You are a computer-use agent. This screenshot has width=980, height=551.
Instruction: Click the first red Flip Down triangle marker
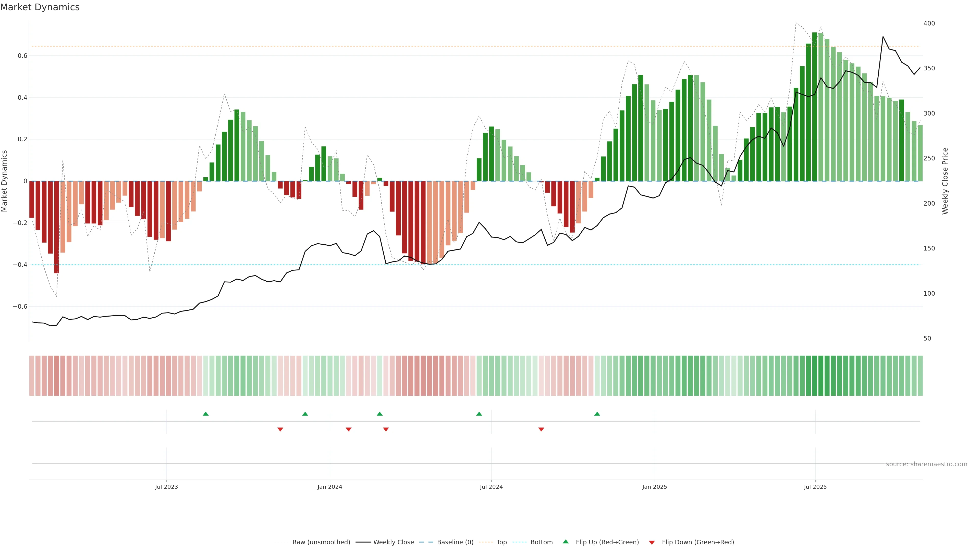(x=280, y=429)
